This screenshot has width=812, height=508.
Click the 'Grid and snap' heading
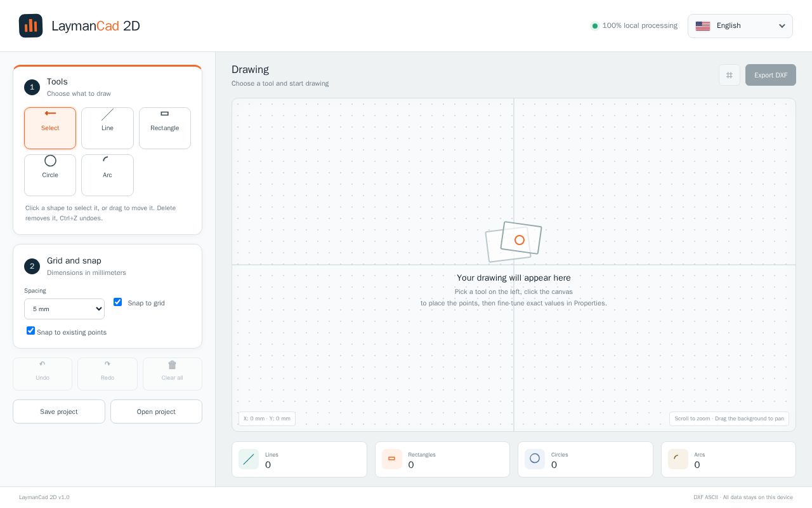[x=74, y=261]
